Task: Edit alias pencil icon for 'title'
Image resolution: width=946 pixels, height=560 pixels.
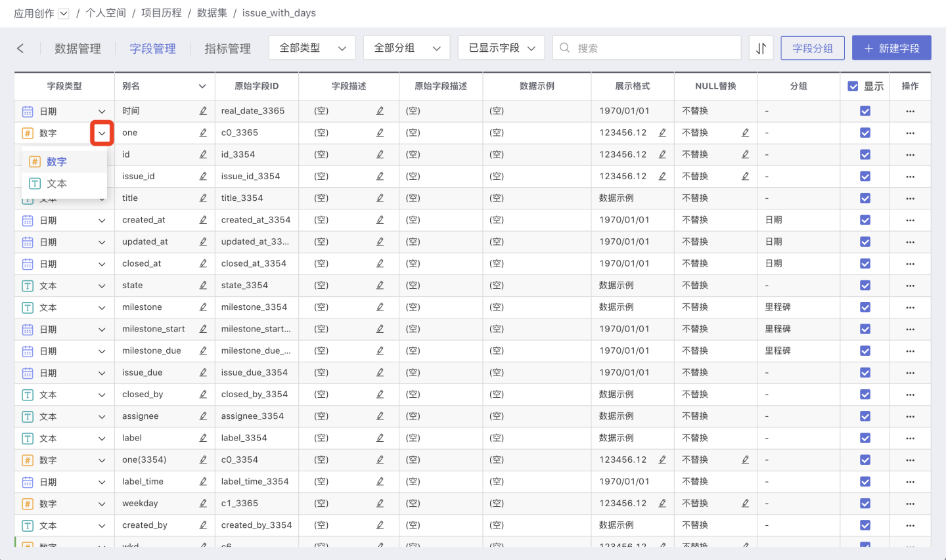Action: coord(203,198)
